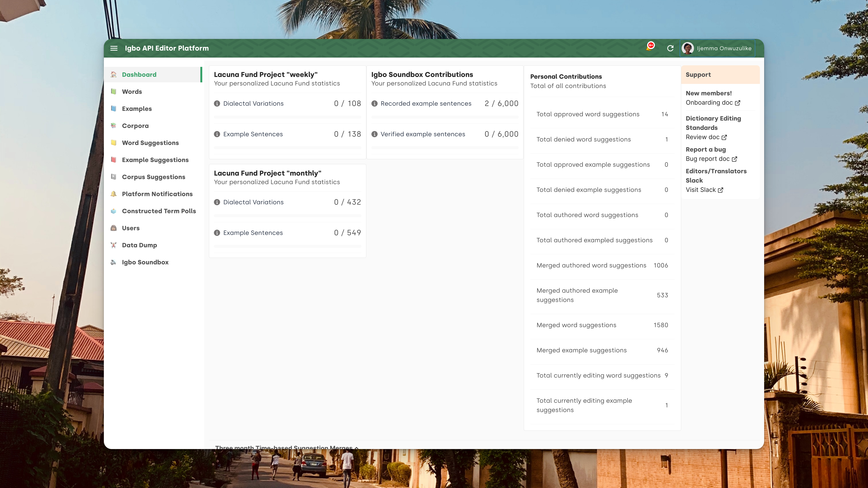The height and width of the screenshot is (488, 868).
Task: Select Igbo Soundbox in sidebar
Action: click(145, 262)
